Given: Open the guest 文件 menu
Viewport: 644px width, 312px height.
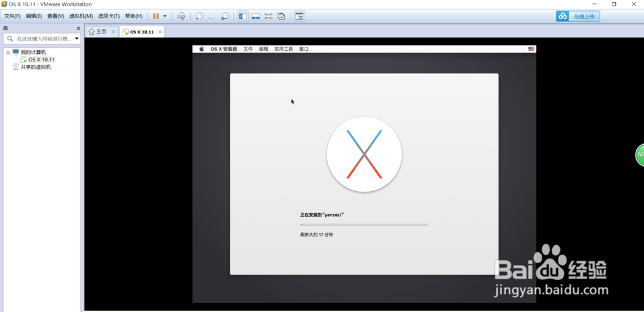Looking at the screenshot, I should pyautogui.click(x=248, y=49).
